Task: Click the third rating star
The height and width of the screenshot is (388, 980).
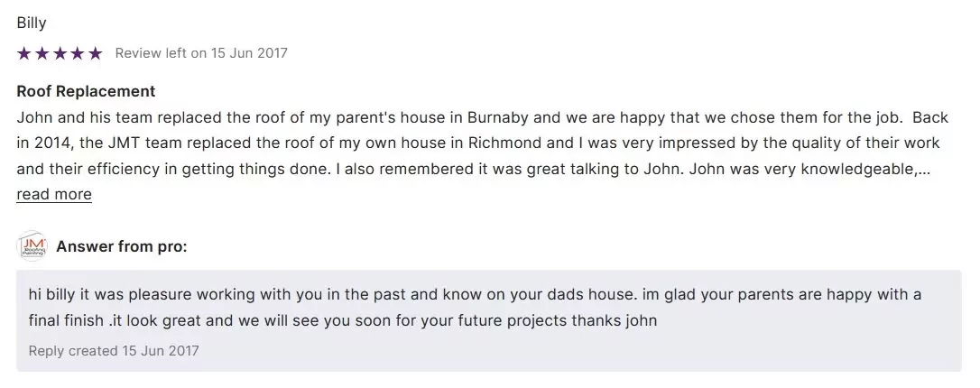Action: (60, 53)
